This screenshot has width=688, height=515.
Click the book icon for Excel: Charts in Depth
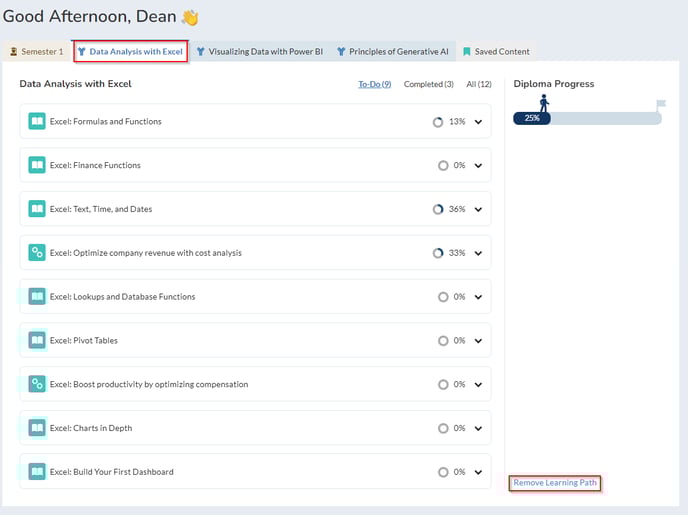(x=37, y=428)
